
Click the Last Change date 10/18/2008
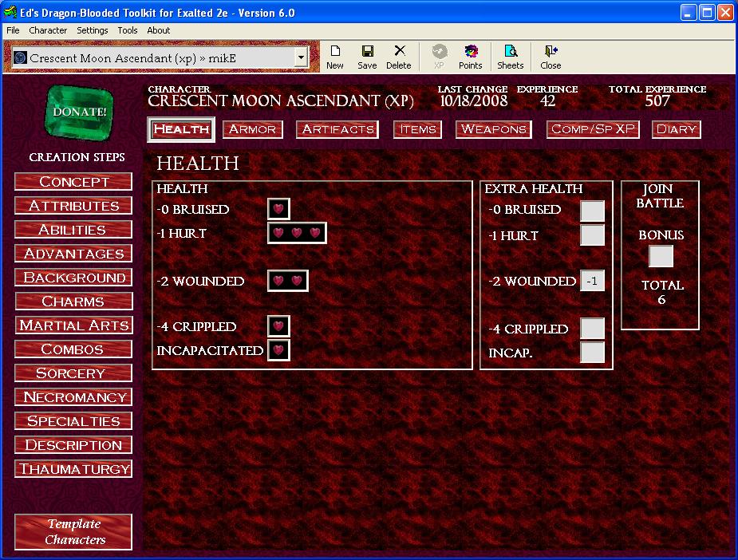click(x=473, y=101)
